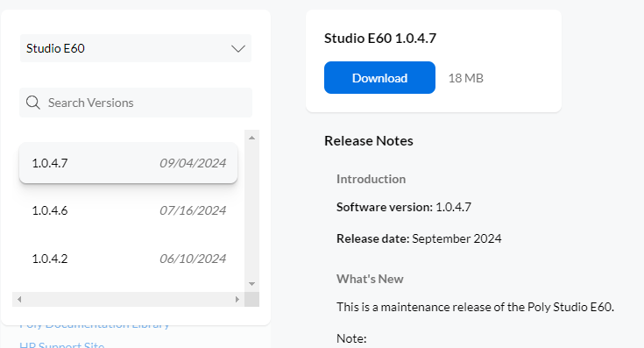The image size is (644, 348).
Task: Click the maintenance release description sentence
Action: [x=475, y=307]
